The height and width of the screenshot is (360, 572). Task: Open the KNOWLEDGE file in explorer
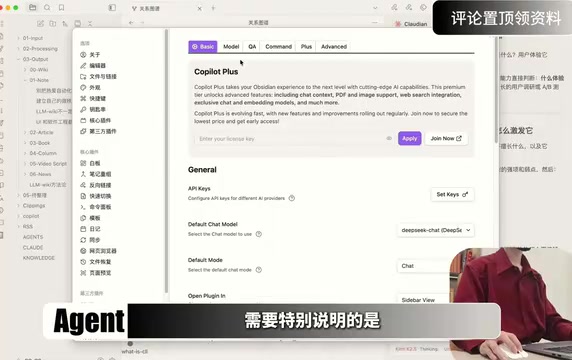(39, 258)
